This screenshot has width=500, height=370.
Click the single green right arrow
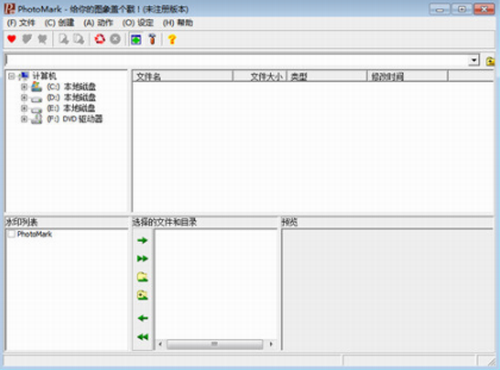(142, 240)
